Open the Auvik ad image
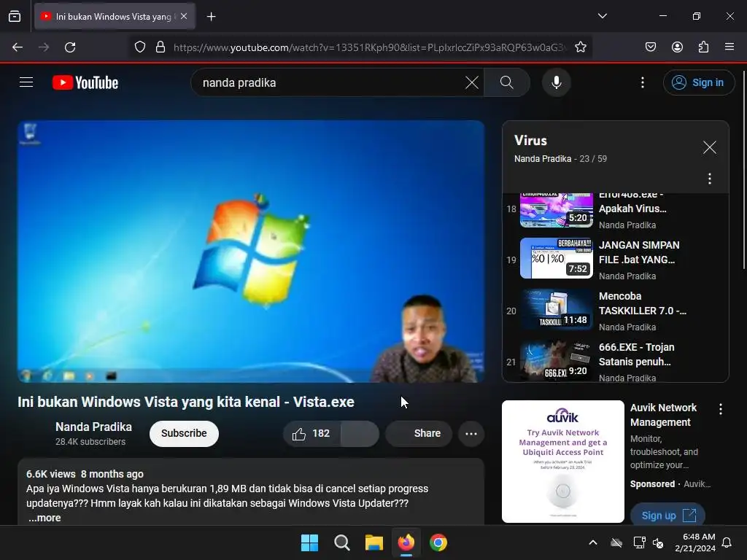The image size is (747, 560). coord(562,462)
